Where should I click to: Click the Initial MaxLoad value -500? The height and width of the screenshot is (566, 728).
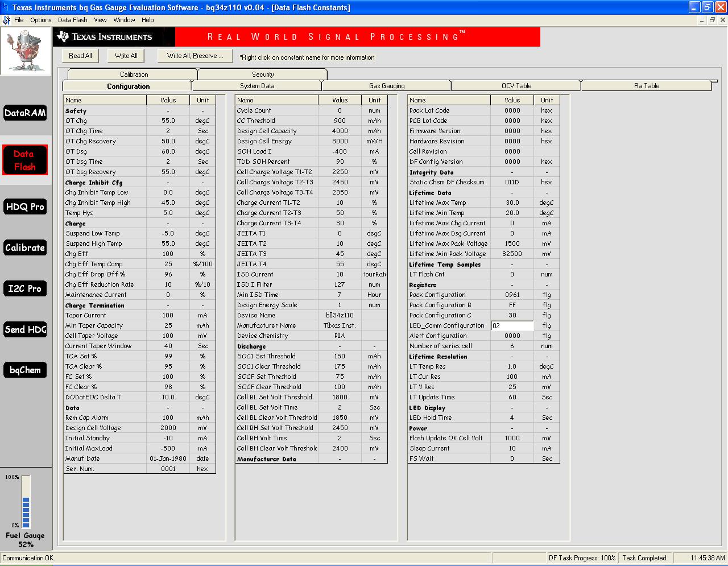point(168,448)
